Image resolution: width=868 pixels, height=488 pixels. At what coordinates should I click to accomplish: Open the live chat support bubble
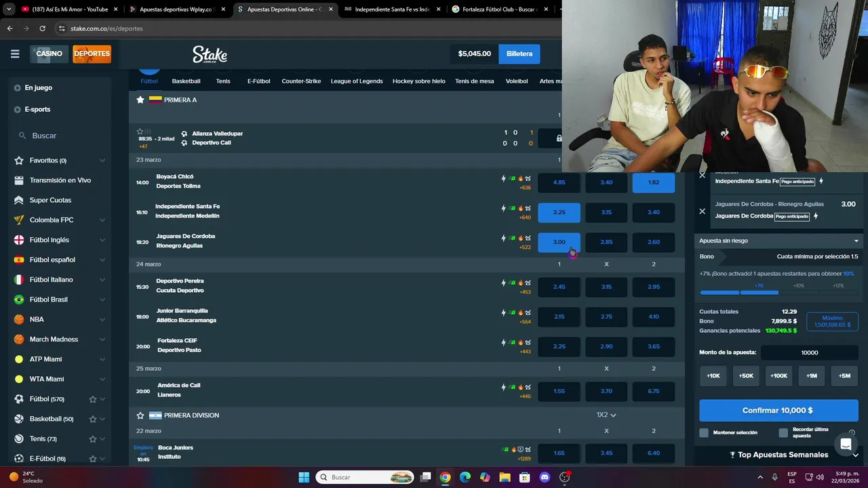[846, 445]
